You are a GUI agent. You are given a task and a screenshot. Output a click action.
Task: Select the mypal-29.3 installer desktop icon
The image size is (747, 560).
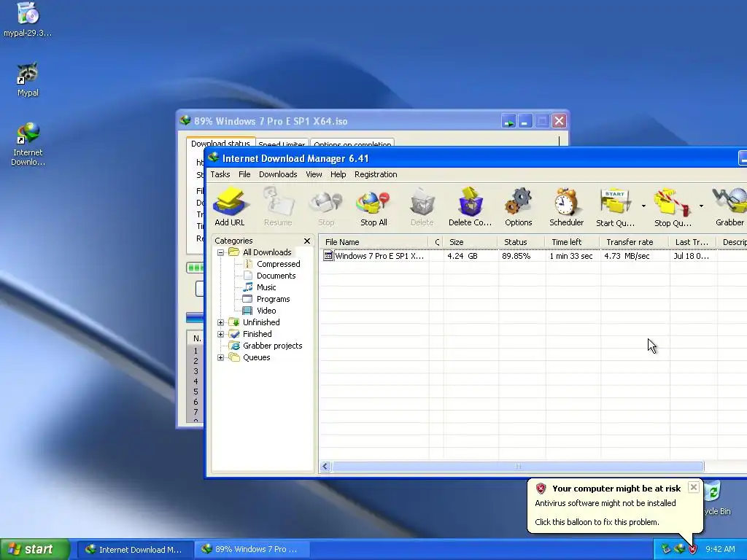(x=28, y=19)
